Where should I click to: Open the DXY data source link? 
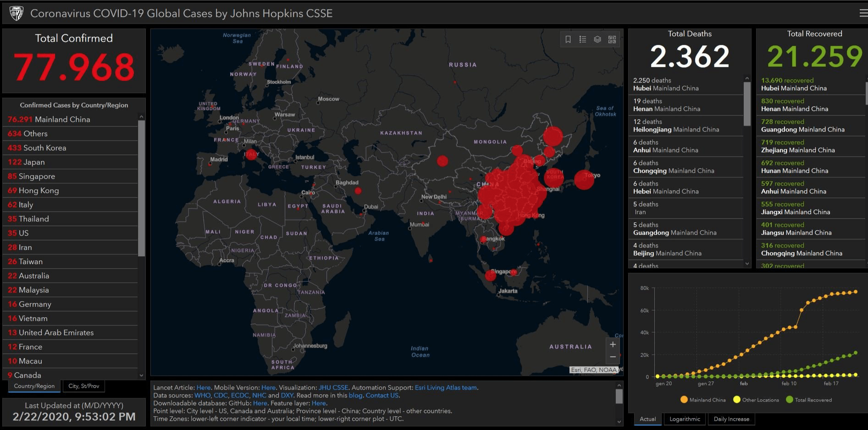[x=287, y=396]
